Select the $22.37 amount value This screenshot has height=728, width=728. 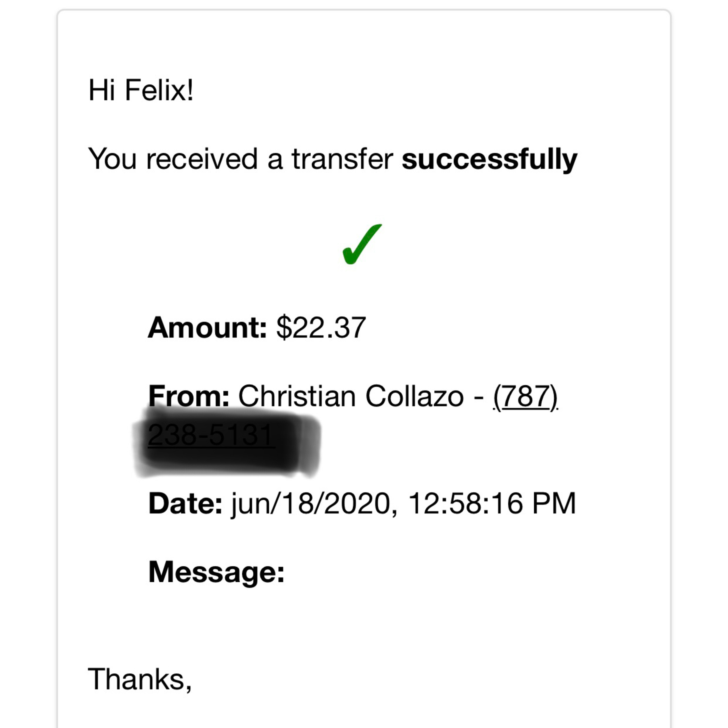pyautogui.click(x=321, y=328)
